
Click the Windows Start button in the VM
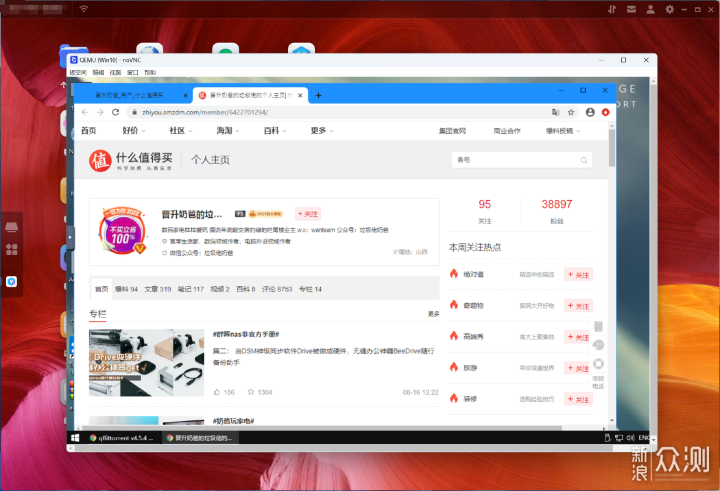pos(75,437)
